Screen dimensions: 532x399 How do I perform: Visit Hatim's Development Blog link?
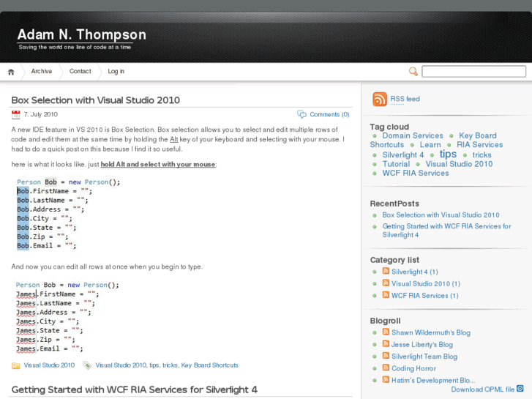coord(433,380)
